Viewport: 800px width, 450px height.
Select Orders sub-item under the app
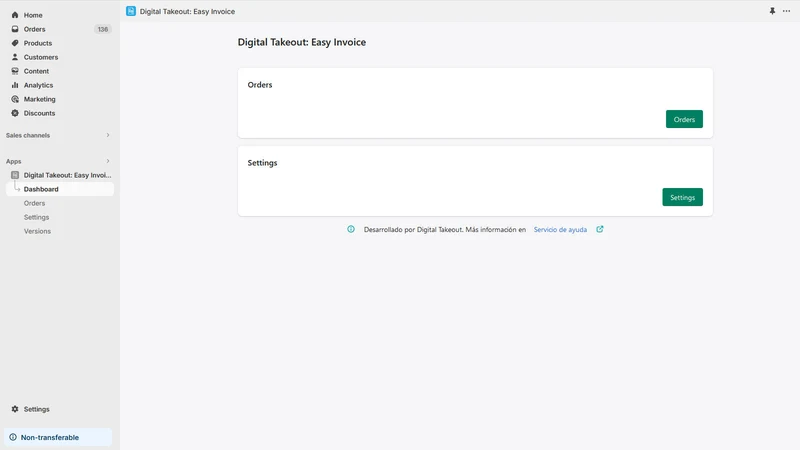(x=34, y=203)
